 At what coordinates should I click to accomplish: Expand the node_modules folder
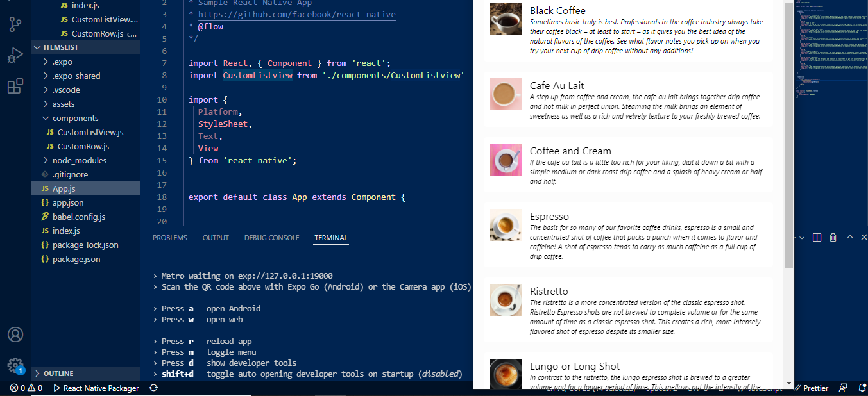pos(79,160)
